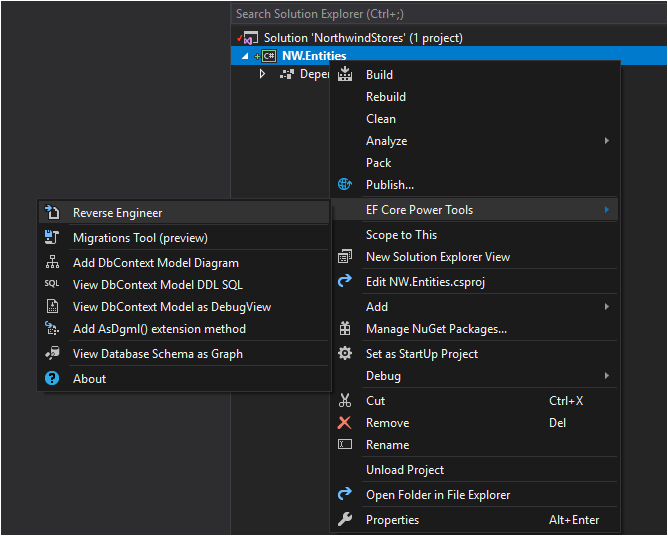The height and width of the screenshot is (538, 668).
Task: Select the NorthwindStores solution node
Action: 363,38
